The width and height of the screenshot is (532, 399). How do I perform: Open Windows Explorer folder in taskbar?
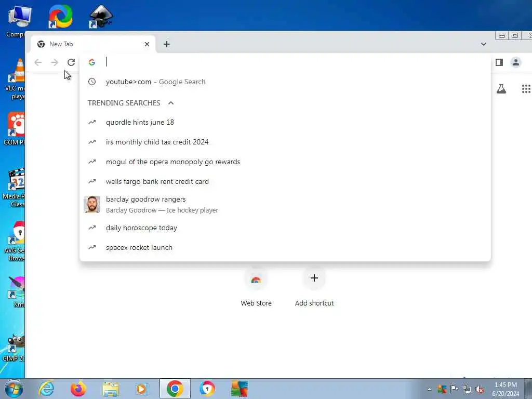(x=111, y=389)
